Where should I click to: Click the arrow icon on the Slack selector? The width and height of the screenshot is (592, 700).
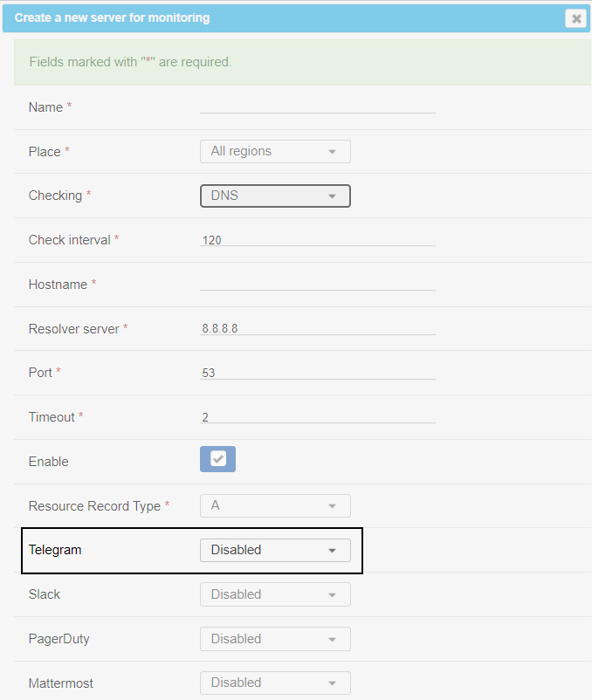click(x=334, y=594)
